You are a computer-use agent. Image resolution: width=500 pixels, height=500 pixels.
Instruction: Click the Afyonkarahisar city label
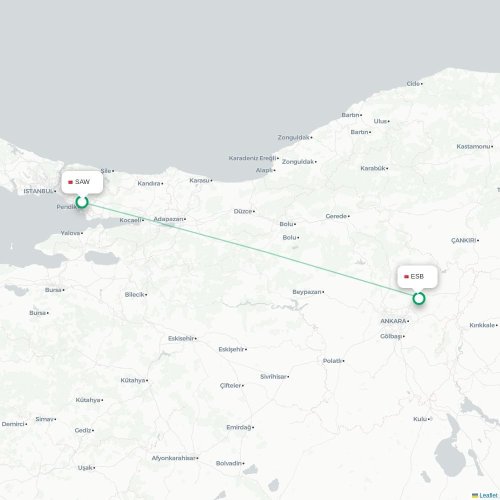click(x=173, y=458)
